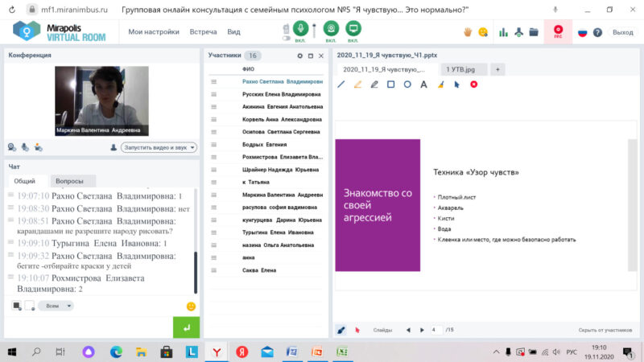644x362 pixels.
Task: Click the ФИО column header
Action: coord(248,69)
